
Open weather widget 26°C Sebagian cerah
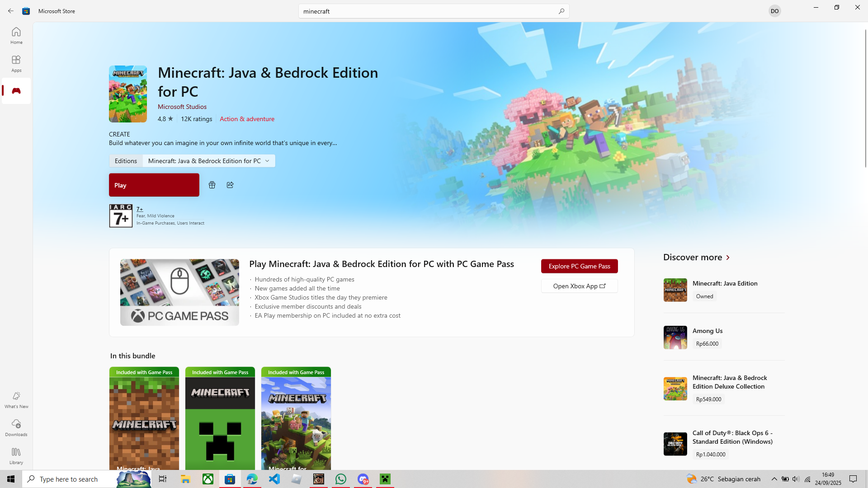click(723, 479)
